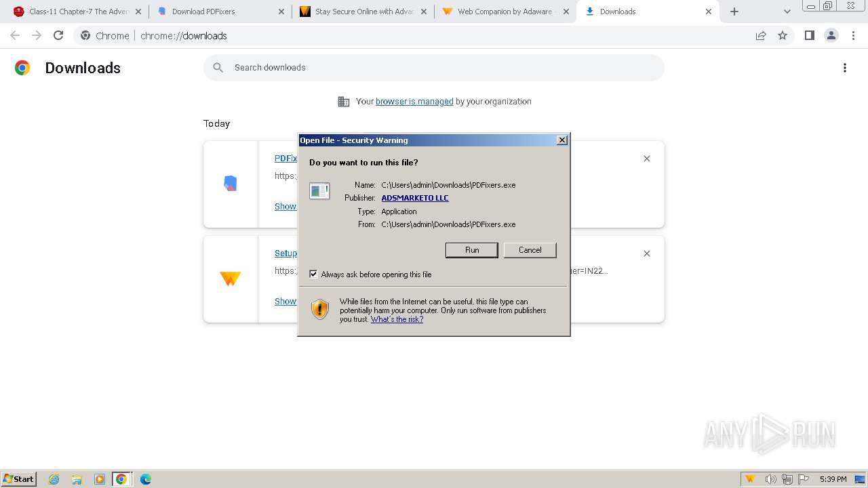Click the 5:39 PM system clock
The height and width of the screenshot is (488, 868).
[833, 479]
